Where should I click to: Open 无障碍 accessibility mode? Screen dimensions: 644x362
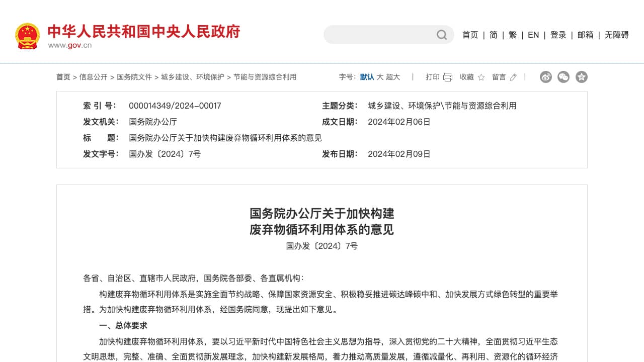[x=617, y=35]
